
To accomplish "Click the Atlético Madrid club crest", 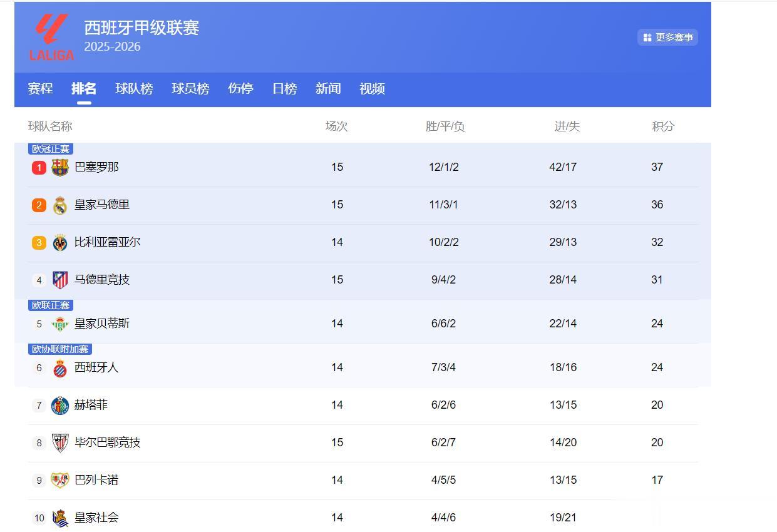I will 60,280.
